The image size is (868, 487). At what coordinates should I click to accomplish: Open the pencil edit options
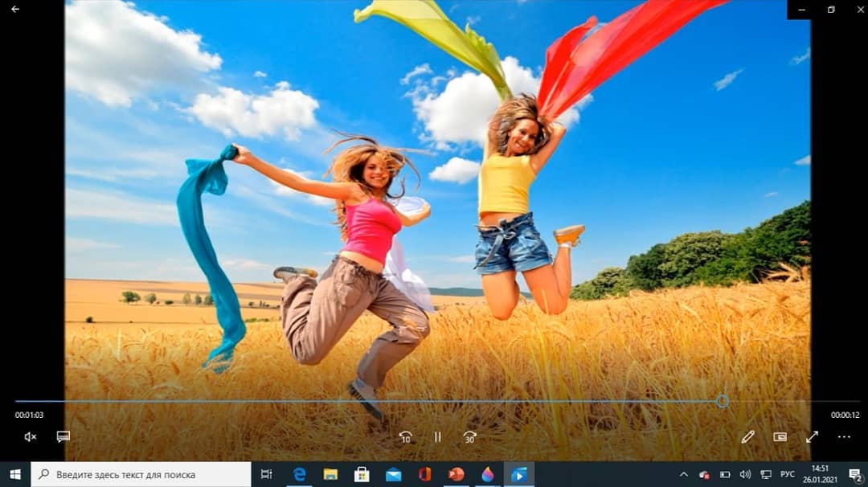tap(747, 437)
